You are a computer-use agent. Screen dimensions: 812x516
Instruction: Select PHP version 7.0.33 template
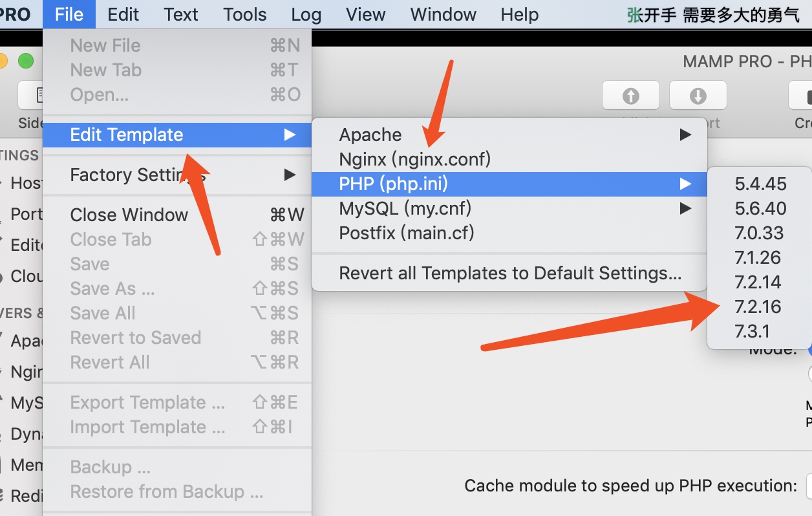tap(759, 233)
